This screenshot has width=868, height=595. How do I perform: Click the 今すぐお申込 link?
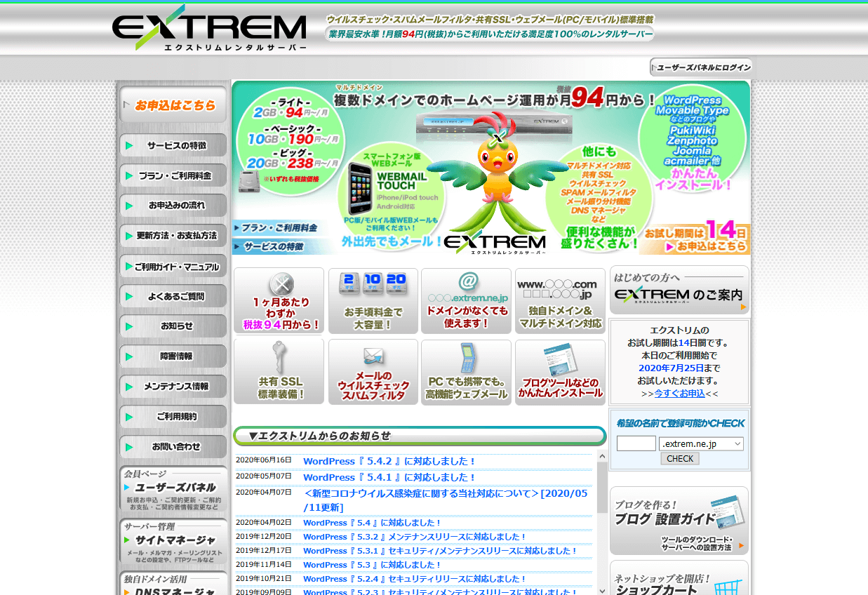click(679, 394)
